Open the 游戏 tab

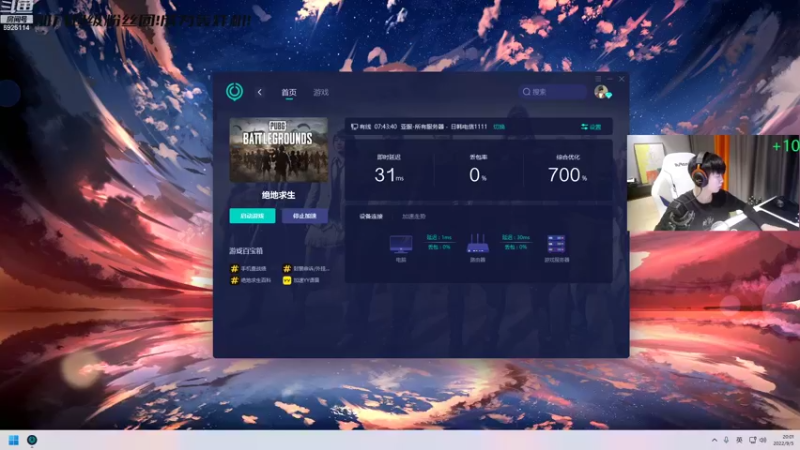pos(321,92)
